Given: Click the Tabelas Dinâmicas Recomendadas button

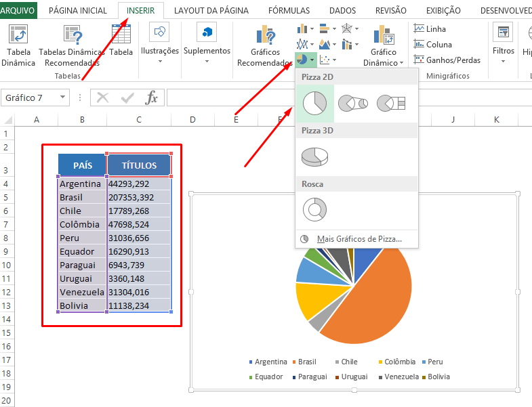Looking at the screenshot, I should click(x=72, y=44).
